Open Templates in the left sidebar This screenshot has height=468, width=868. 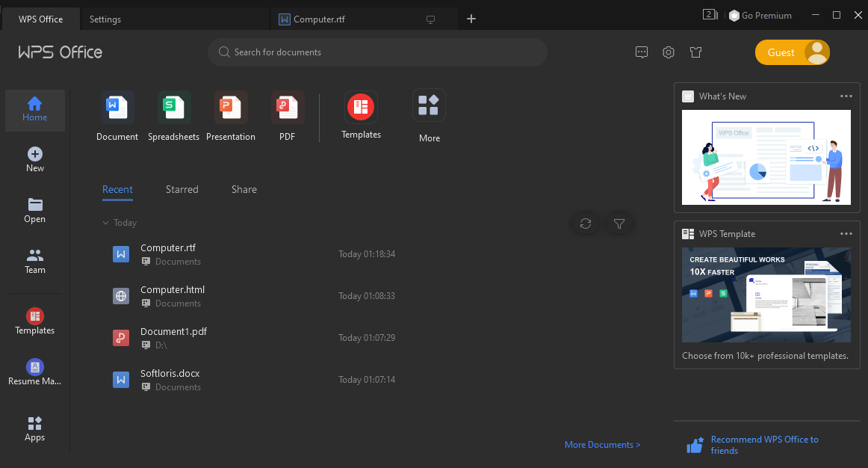click(35, 321)
